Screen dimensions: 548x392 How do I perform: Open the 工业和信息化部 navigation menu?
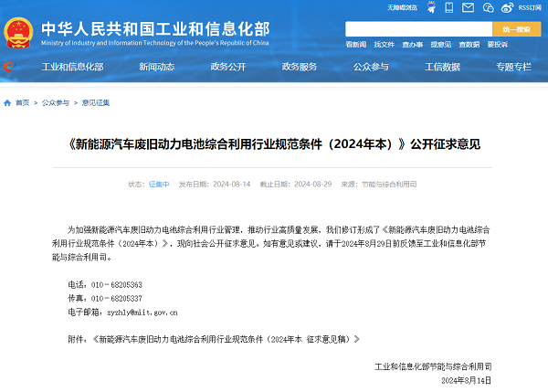click(x=73, y=67)
